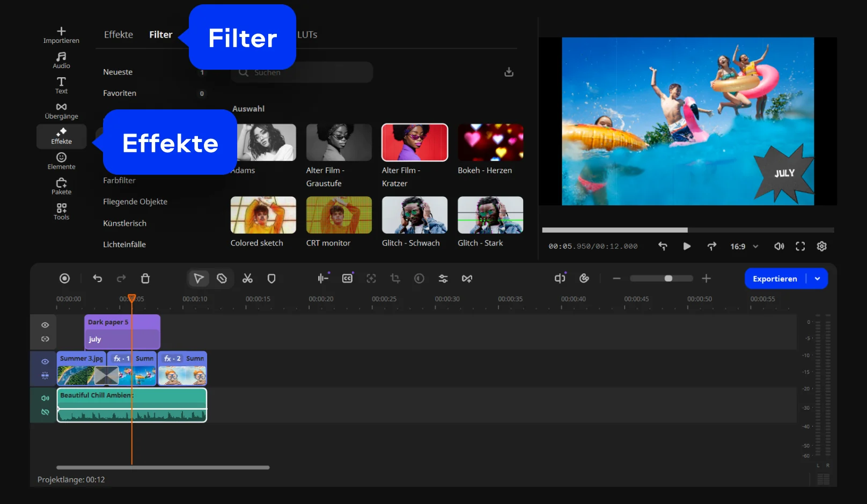Open the 16:9 aspect ratio dropdown

click(744, 246)
